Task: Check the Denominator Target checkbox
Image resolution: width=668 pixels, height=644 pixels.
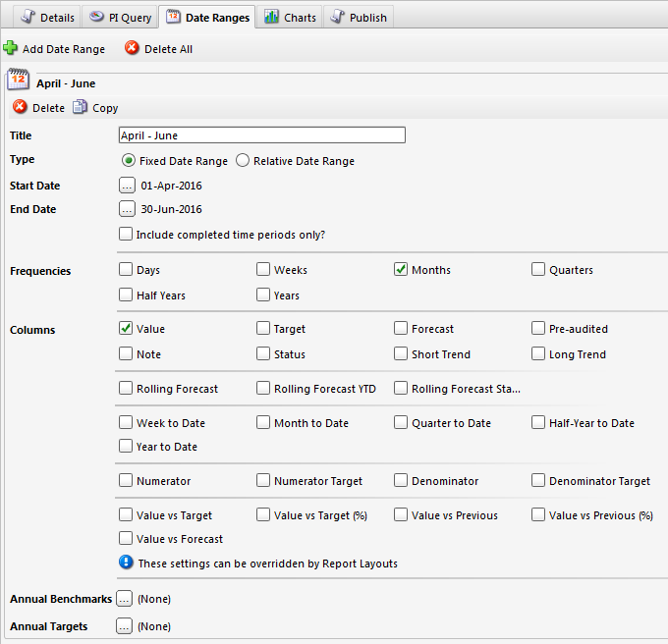Action: coord(538,480)
